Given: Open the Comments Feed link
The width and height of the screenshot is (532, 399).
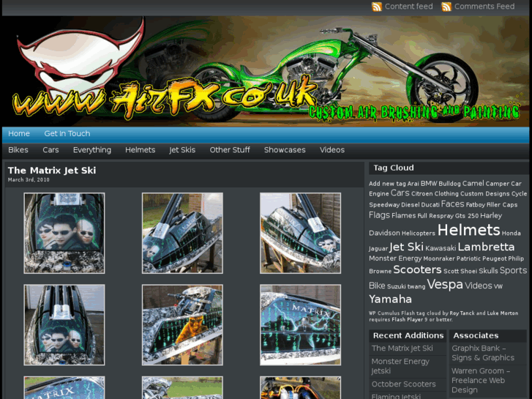Looking at the screenshot, I should (484, 7).
